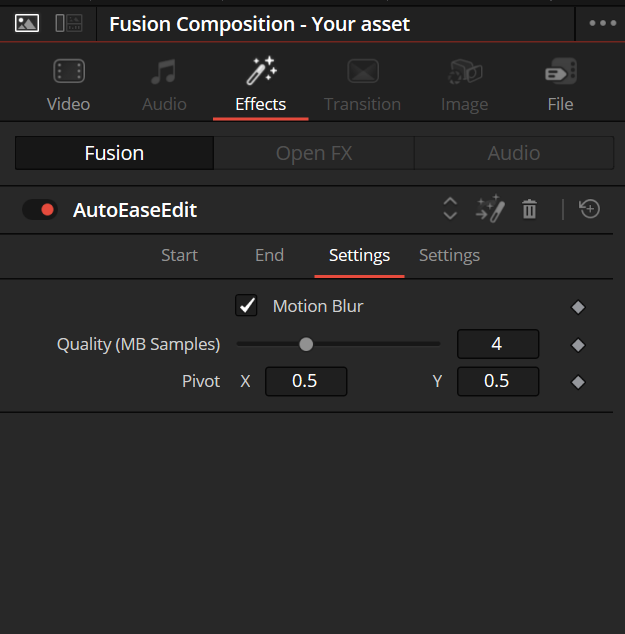Screen dimensions: 625x634
Task: Add keyframe for Quality MB Samples
Action: tap(578, 345)
